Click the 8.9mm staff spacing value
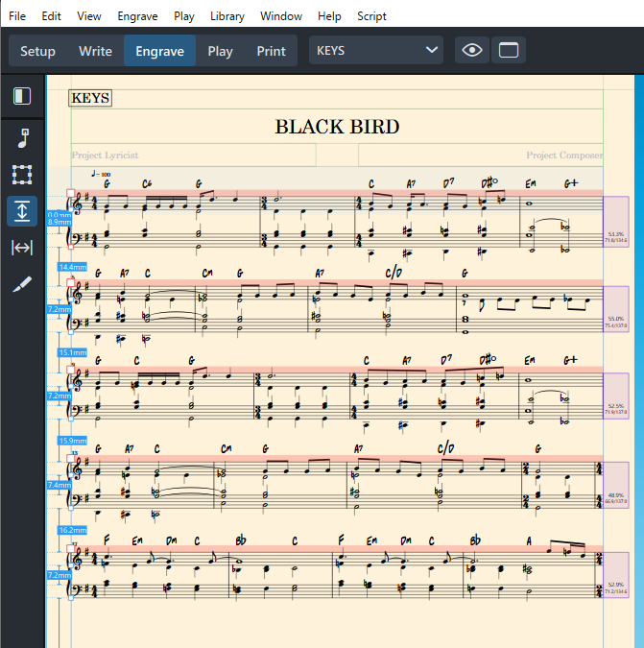 (60, 222)
